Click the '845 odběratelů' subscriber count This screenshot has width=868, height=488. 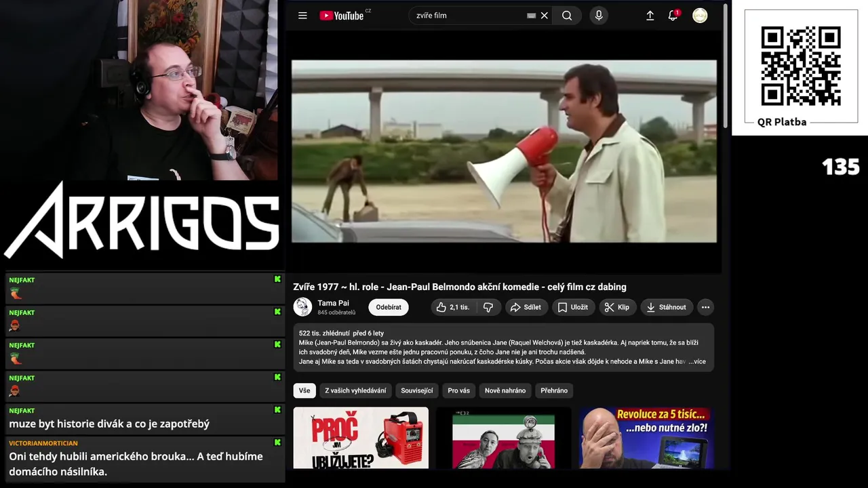[336, 312]
